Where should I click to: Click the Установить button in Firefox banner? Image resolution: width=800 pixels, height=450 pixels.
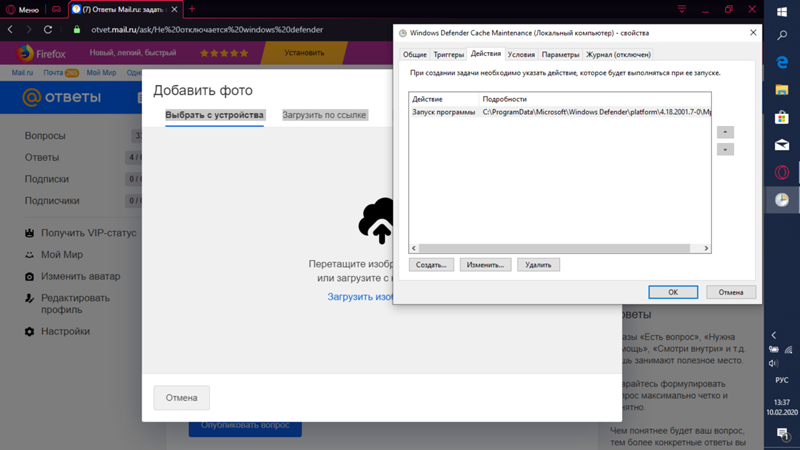click(x=304, y=53)
